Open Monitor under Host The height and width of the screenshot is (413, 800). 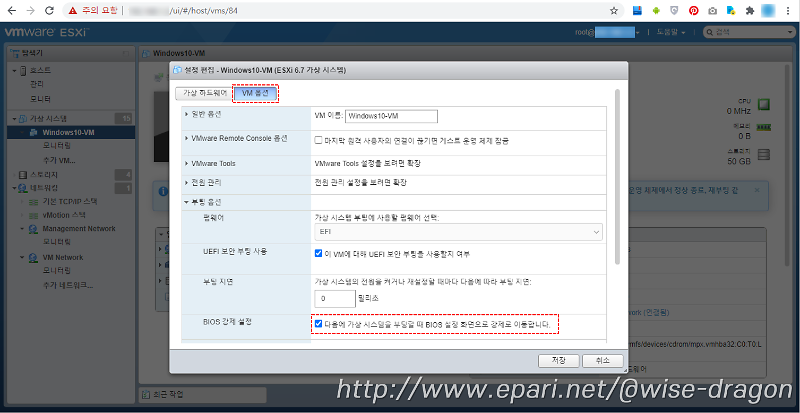click(x=40, y=98)
